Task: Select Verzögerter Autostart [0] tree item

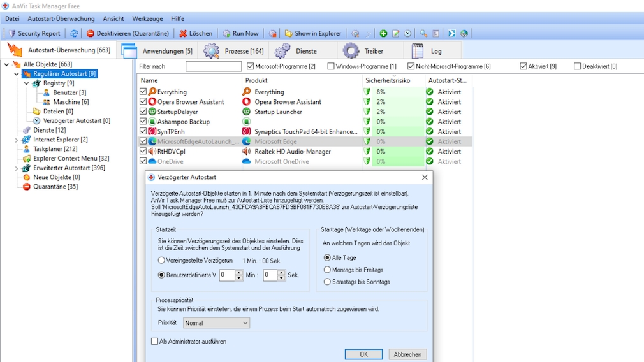Action: [x=77, y=120]
